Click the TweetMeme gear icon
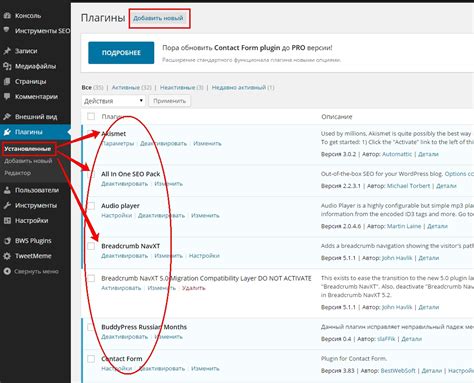 (x=7, y=256)
